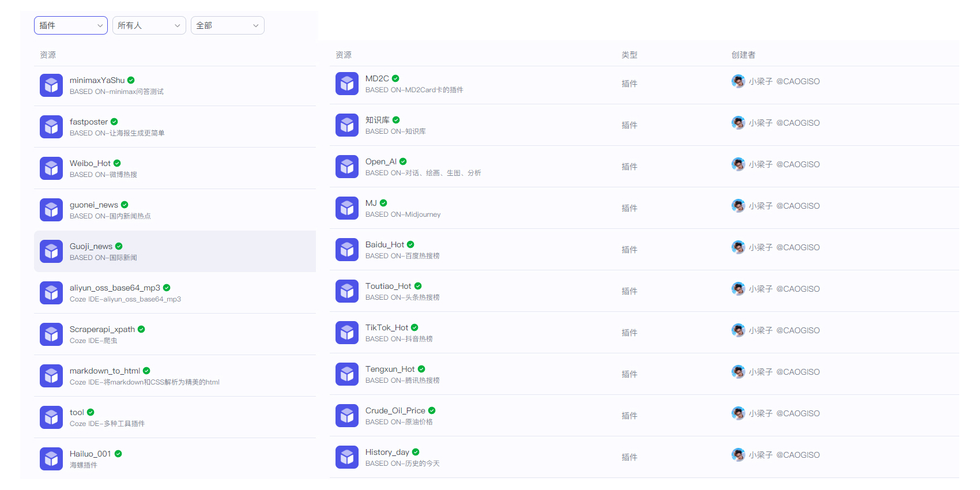
Task: Click the 类型 column header
Action: coord(629,55)
